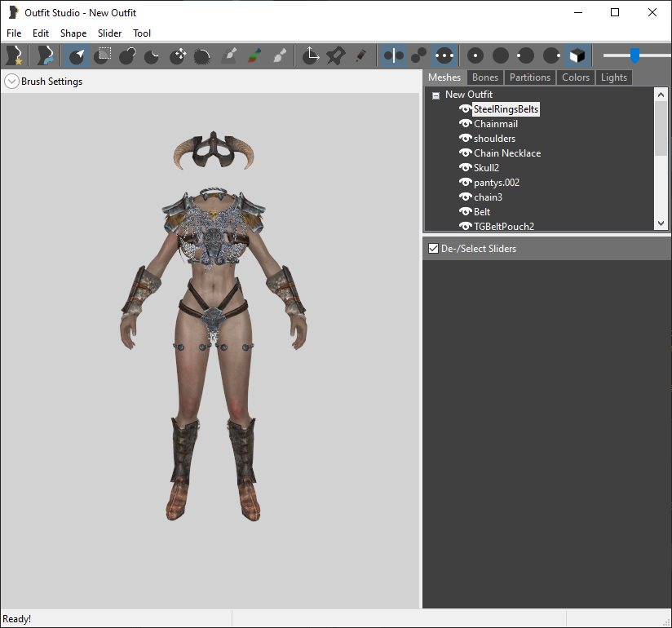The width and height of the screenshot is (672, 628).
Task: Click the New Outfit root label
Action: click(x=468, y=95)
